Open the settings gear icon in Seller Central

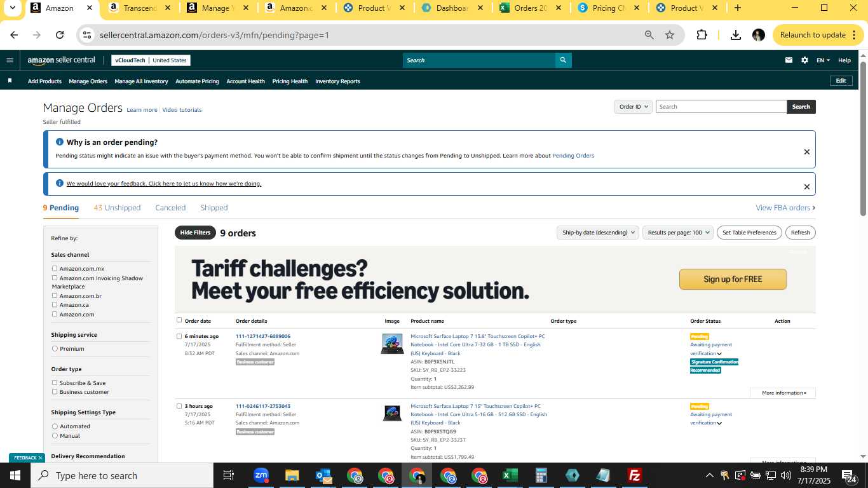[x=804, y=60]
